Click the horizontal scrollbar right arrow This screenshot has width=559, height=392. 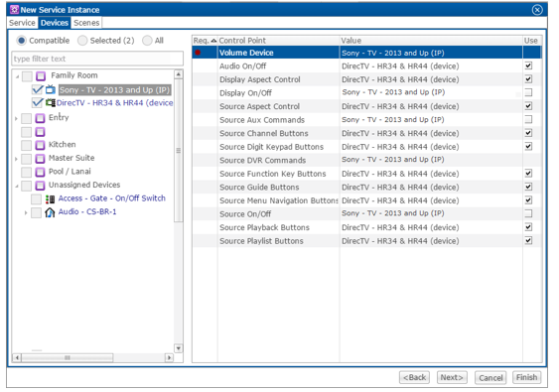(169, 357)
